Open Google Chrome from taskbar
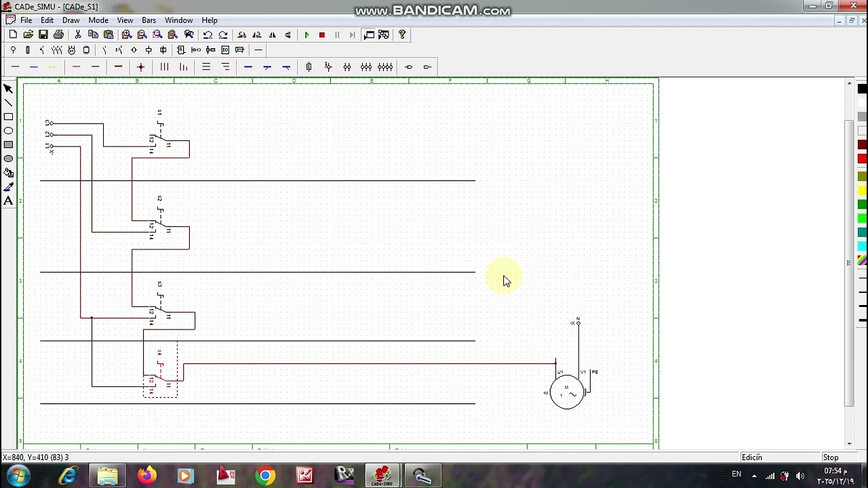868x488 pixels. click(265, 476)
